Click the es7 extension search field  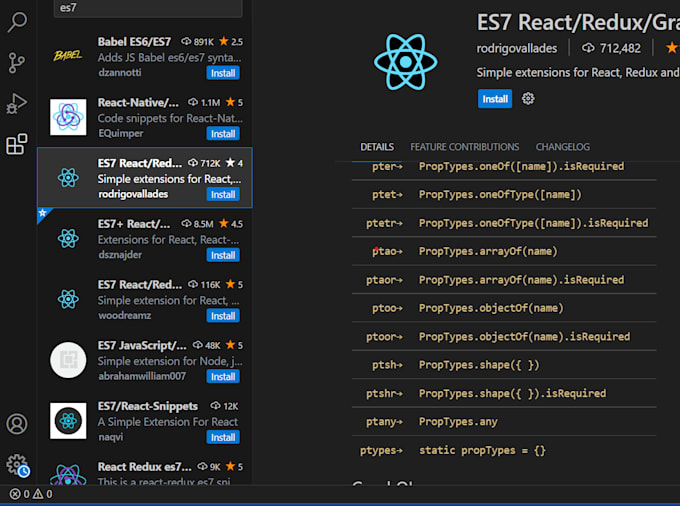pyautogui.click(x=148, y=8)
